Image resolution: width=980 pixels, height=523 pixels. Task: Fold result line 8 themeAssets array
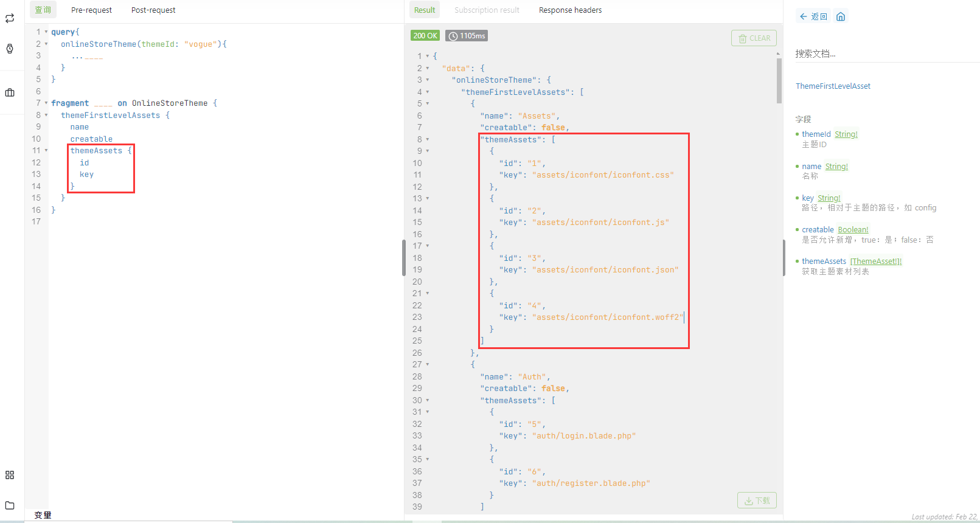[428, 139]
